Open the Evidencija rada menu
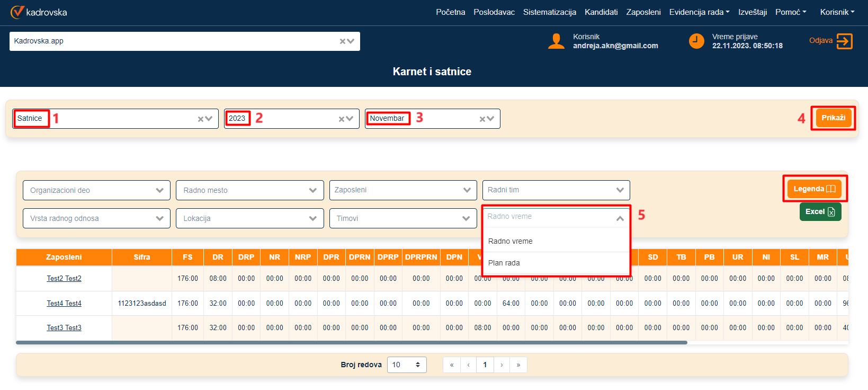Viewport: 868px width, 390px height. click(x=699, y=12)
